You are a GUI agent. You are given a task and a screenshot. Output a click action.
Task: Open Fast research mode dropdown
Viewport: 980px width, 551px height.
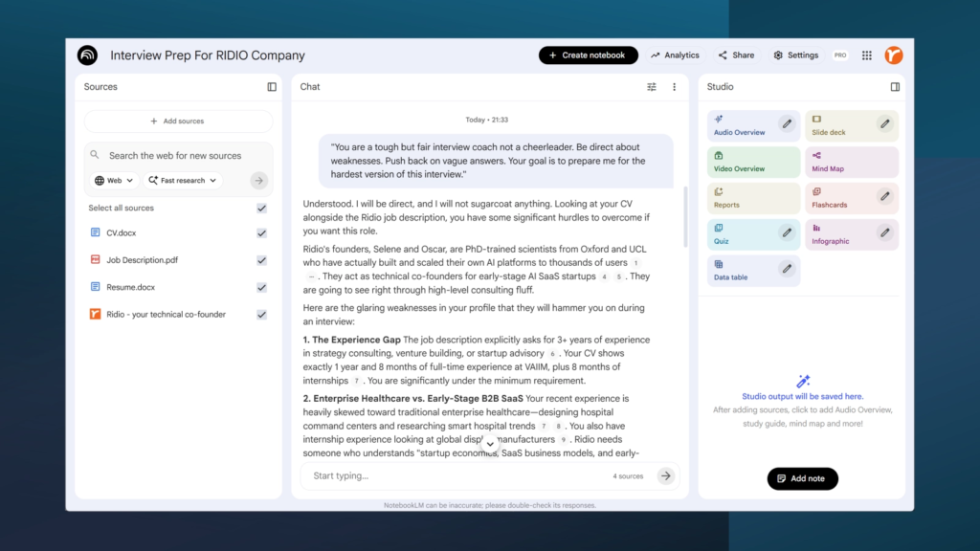click(182, 180)
